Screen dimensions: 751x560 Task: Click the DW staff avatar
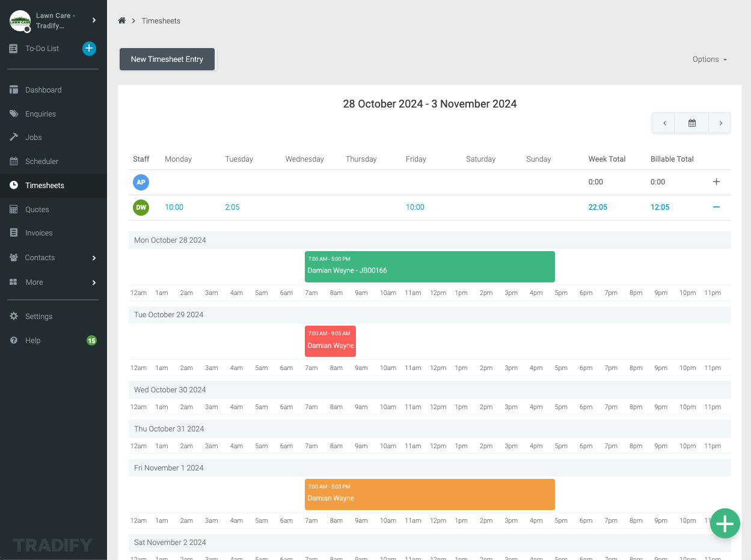click(x=141, y=207)
